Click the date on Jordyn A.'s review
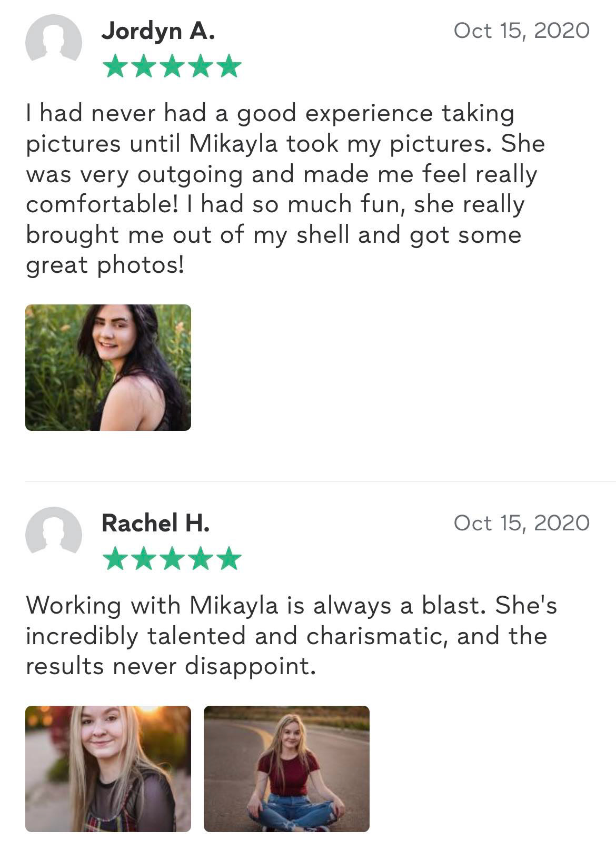Image resolution: width=616 pixels, height=849 pixels. [x=521, y=31]
